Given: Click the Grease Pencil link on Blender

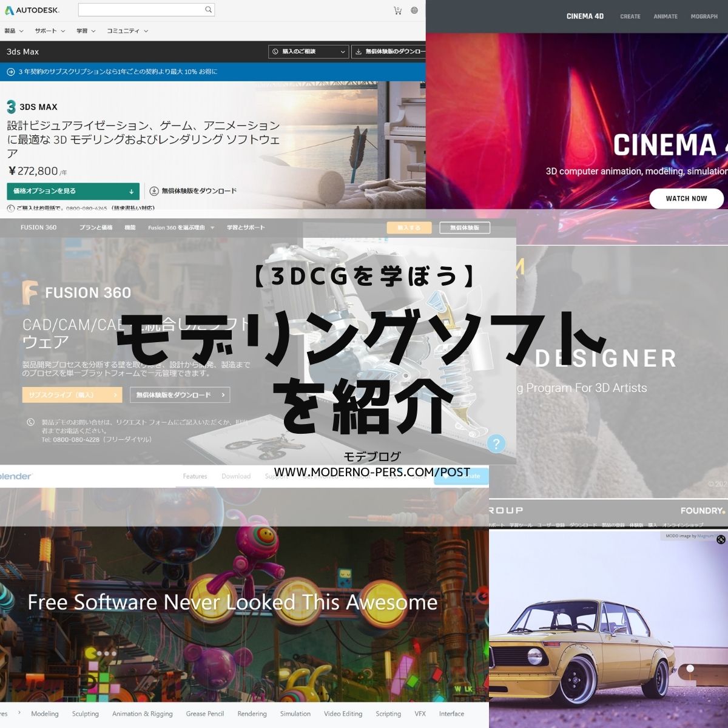Looking at the screenshot, I should 205,714.
